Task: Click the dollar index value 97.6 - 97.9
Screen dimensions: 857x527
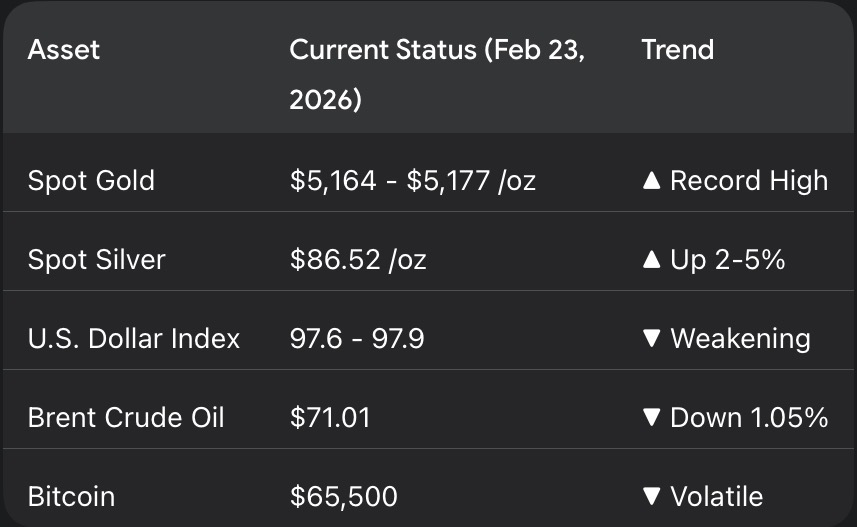Action: click(357, 339)
